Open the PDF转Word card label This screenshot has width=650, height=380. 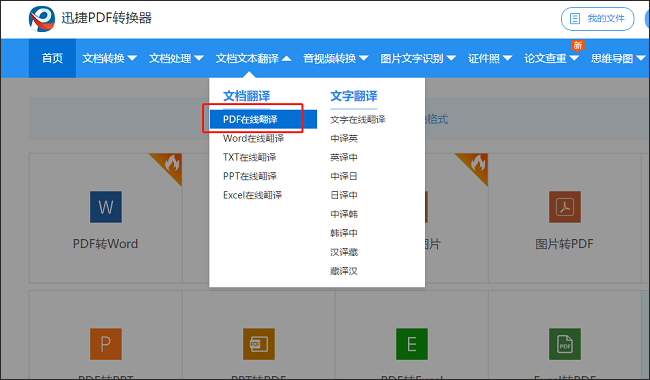(x=105, y=244)
